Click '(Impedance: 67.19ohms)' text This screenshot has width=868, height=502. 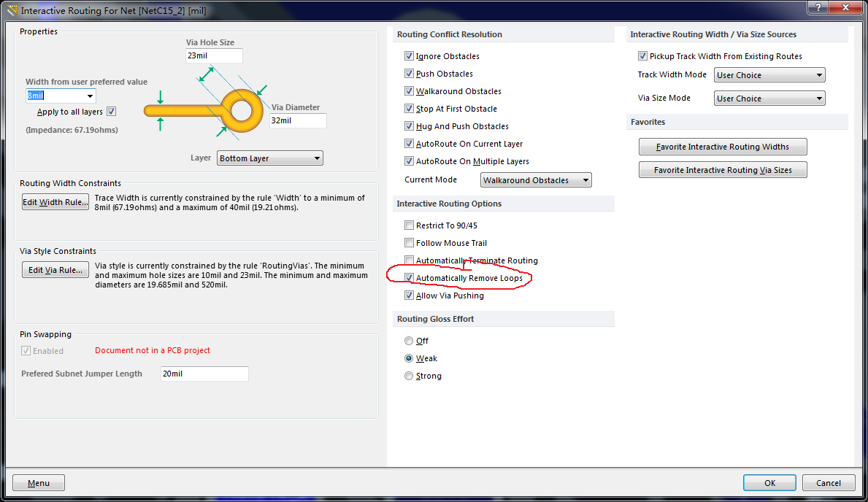point(72,130)
